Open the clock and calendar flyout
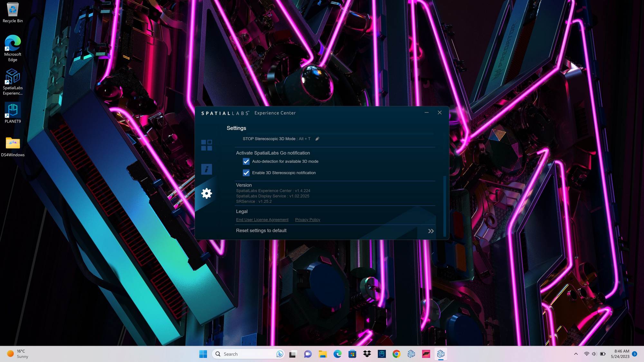 pyautogui.click(x=620, y=354)
